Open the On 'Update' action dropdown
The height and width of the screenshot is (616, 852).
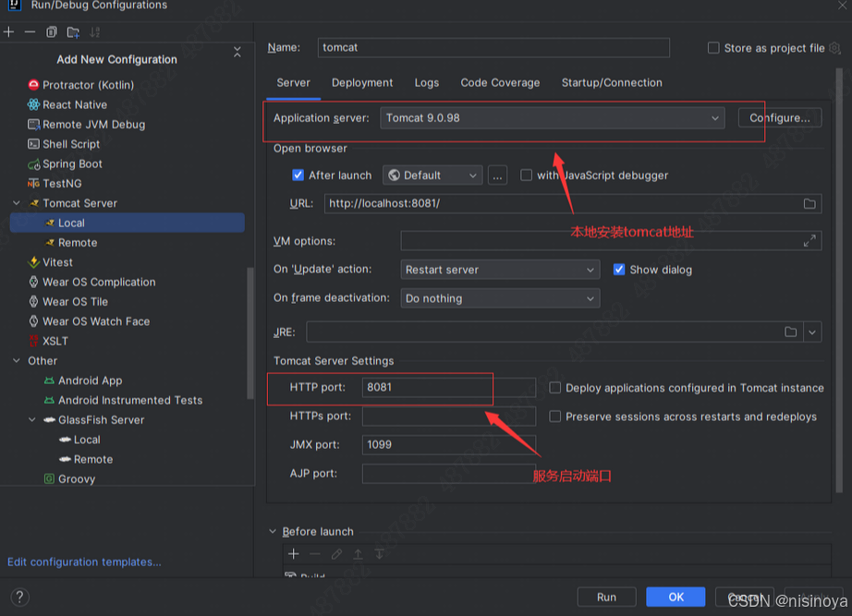click(500, 270)
